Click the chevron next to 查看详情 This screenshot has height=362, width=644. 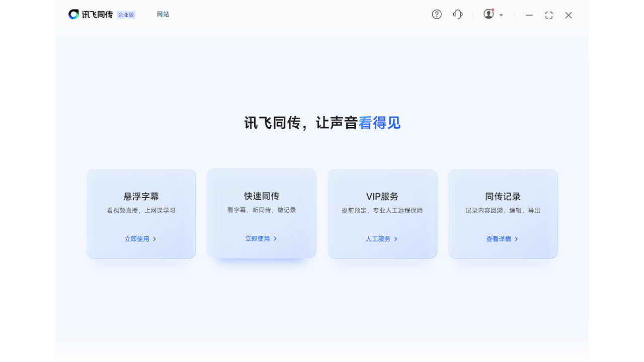pos(516,239)
